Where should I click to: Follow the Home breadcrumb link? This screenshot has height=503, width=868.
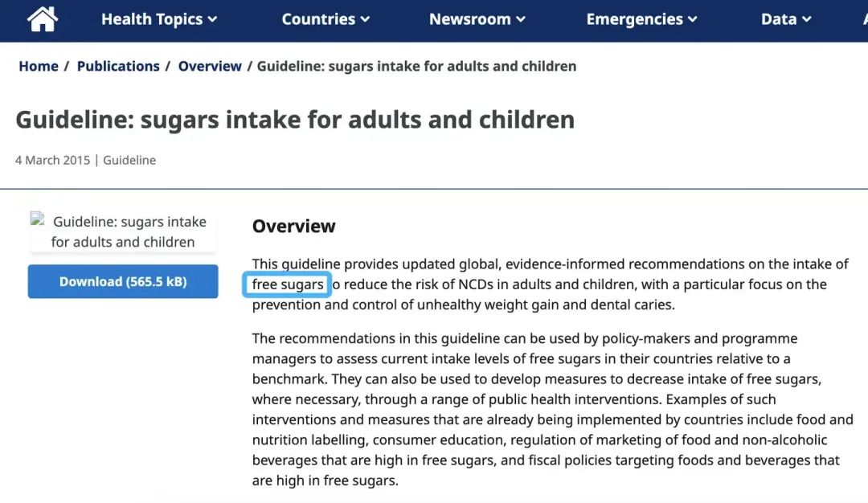coord(39,67)
